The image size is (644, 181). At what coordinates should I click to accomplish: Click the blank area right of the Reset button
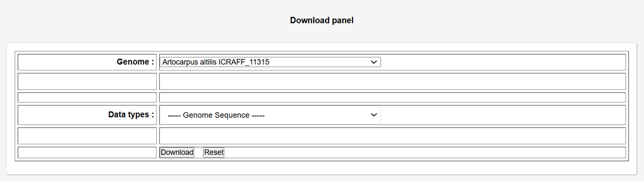tap(417, 153)
